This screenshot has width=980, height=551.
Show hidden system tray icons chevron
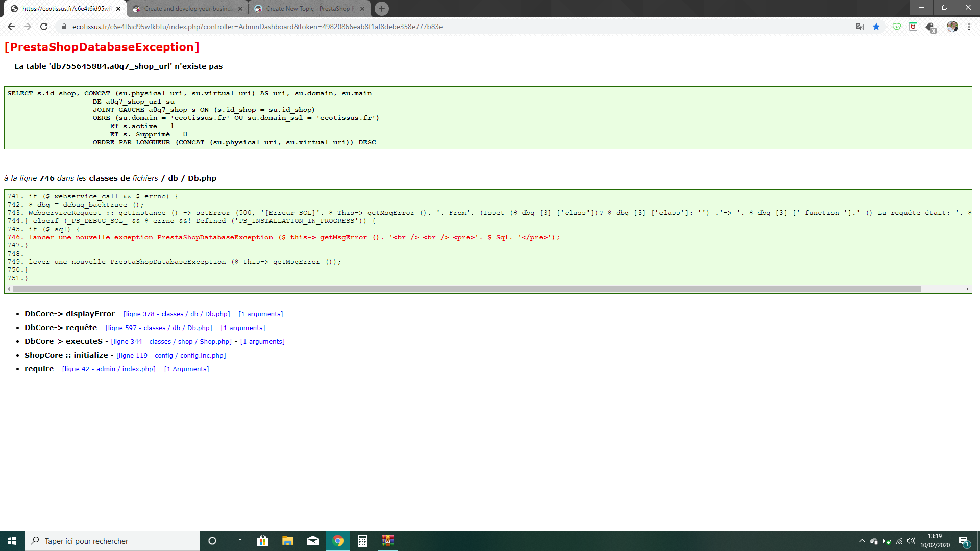[862, 541]
